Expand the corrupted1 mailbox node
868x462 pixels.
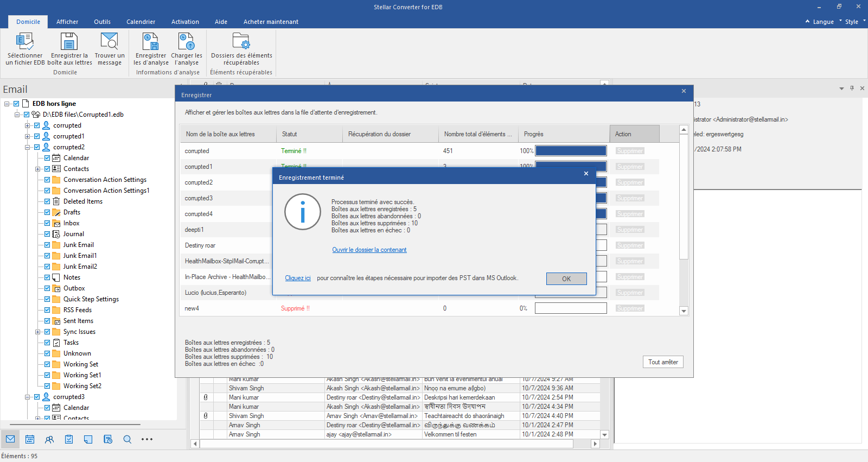[27, 136]
